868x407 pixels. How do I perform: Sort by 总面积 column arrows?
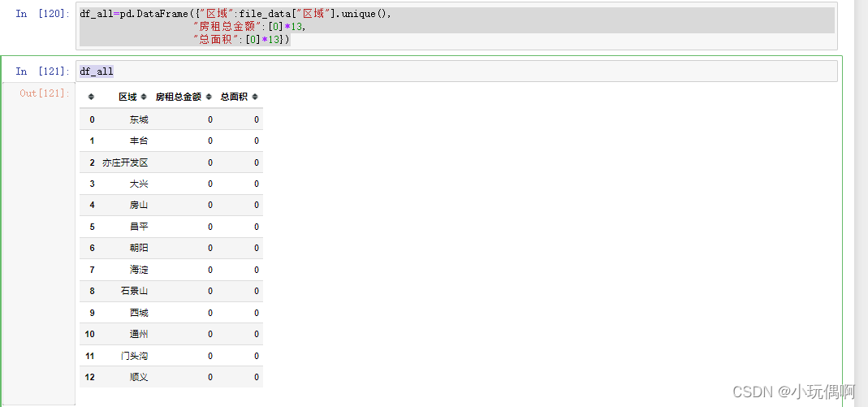pos(255,97)
